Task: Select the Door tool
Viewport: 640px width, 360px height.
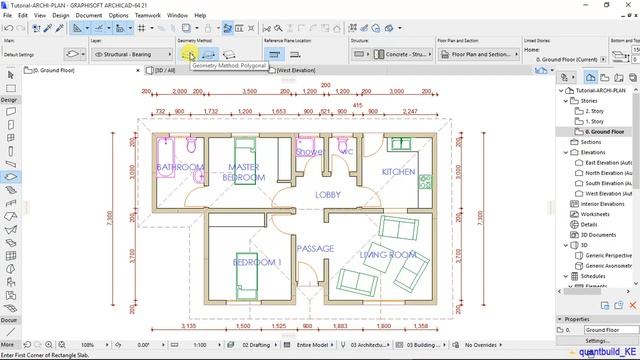Action: (11, 124)
